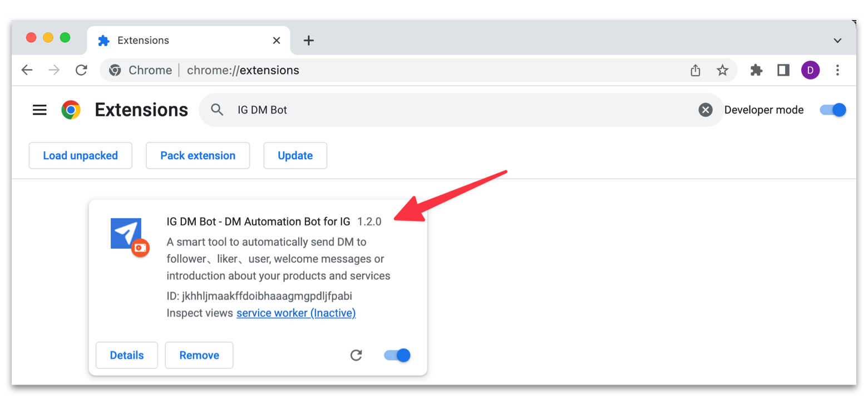Image resolution: width=868 pixels, height=404 pixels.
Task: Clear the IG DM Bot search query
Action: (706, 110)
